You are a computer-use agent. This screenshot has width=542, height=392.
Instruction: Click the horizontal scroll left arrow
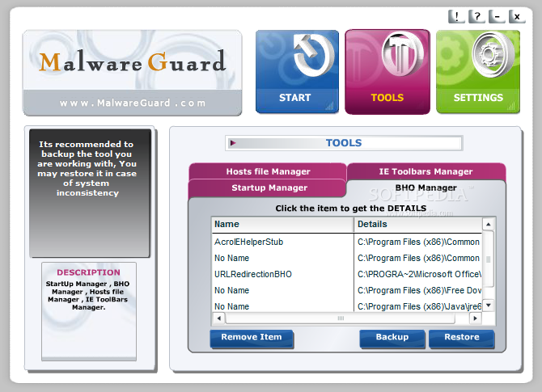click(x=218, y=318)
